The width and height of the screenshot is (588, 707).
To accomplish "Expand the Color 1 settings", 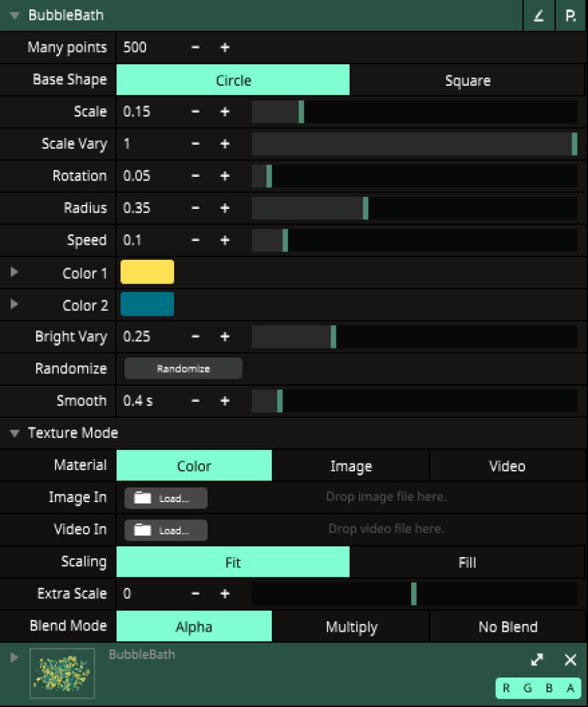I will tap(15, 272).
